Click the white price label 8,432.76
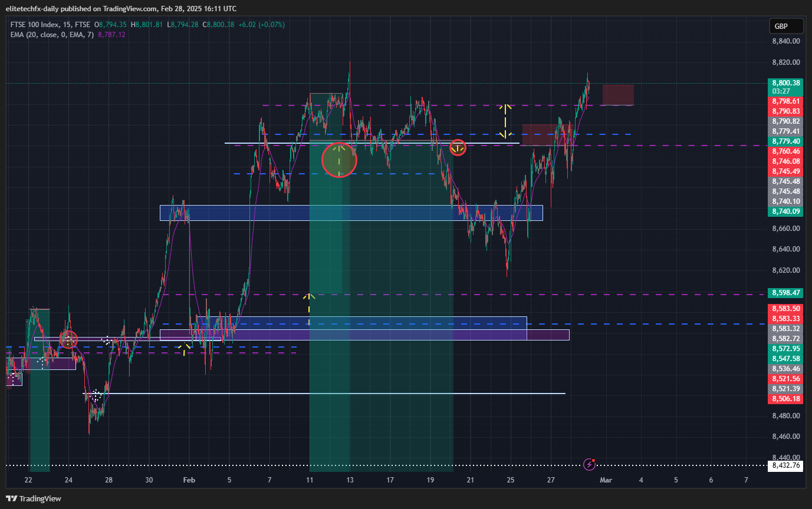The image size is (812, 509). (785, 465)
